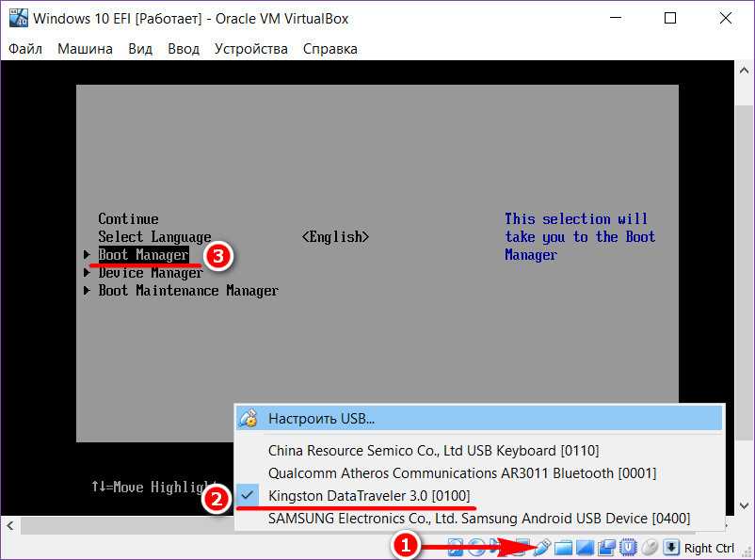Click the hard disk activity status icon
The image size is (755, 560).
click(x=456, y=548)
